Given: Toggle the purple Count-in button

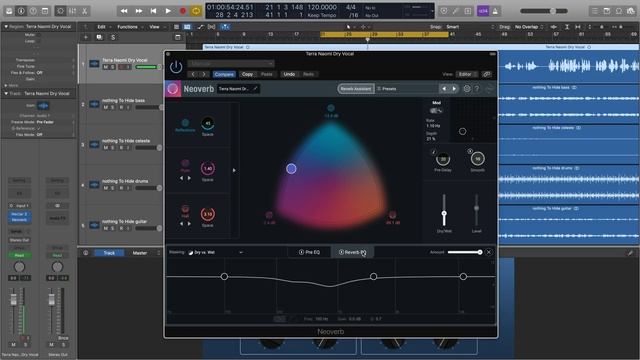Looking at the screenshot, I should [x=483, y=11].
